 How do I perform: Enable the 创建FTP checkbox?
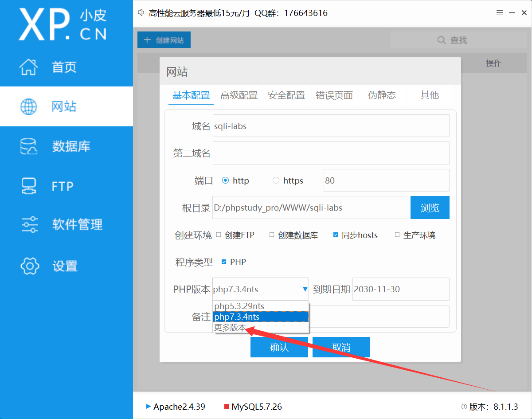click(219, 235)
